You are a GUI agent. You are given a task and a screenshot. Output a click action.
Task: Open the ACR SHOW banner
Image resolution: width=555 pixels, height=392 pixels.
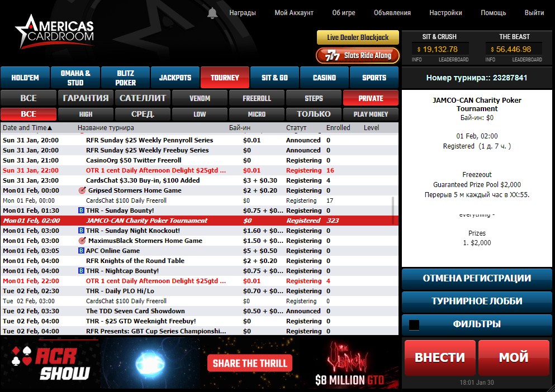tap(50, 363)
